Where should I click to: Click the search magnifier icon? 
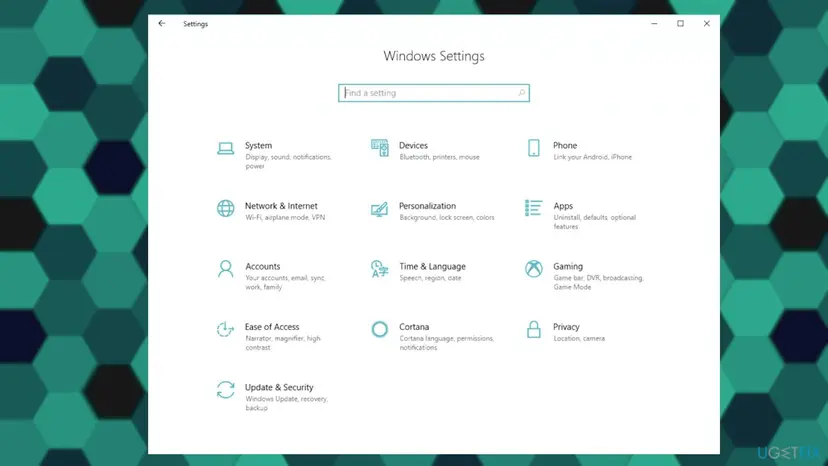[x=521, y=93]
